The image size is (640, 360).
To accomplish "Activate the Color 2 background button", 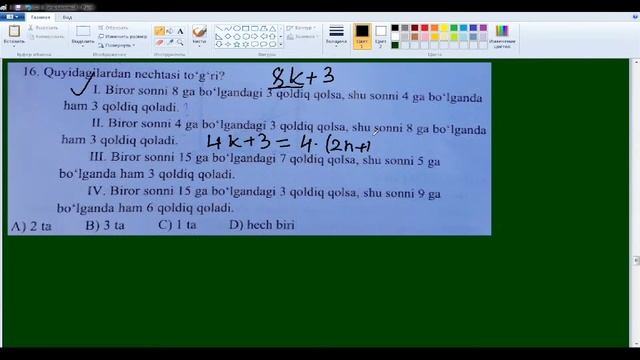I will tap(380, 36).
